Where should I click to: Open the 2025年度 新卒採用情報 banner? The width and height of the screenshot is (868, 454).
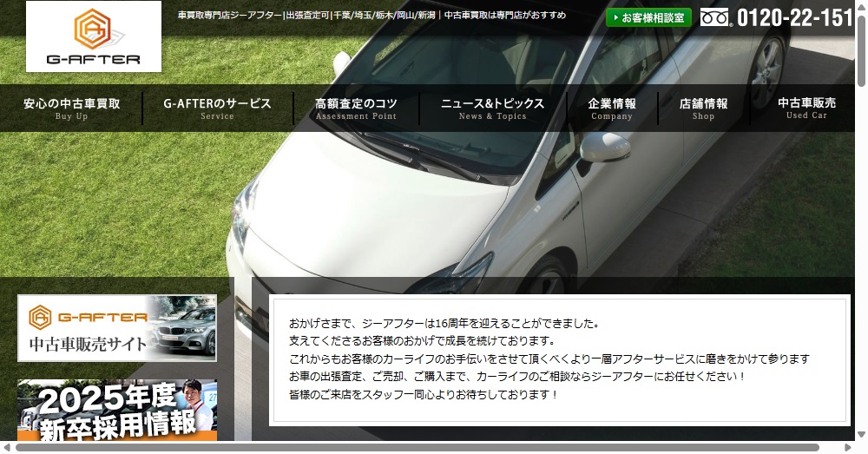point(117,411)
